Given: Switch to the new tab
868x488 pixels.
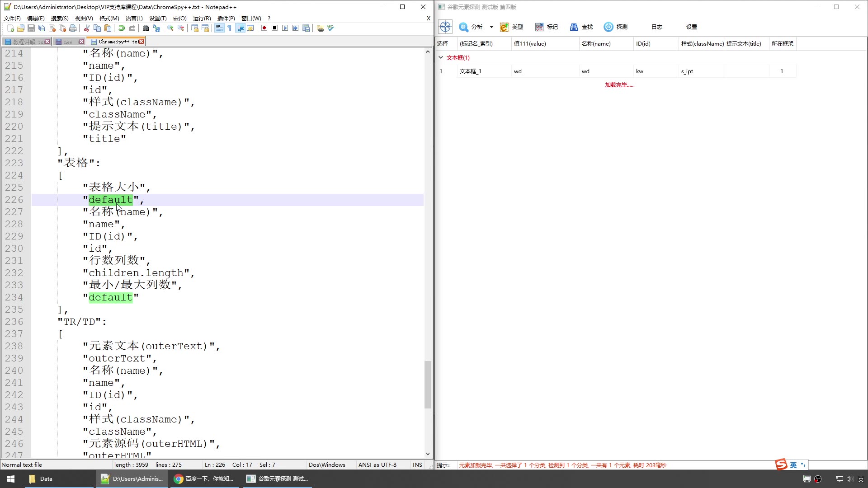Looking at the screenshot, I should [69, 42].
